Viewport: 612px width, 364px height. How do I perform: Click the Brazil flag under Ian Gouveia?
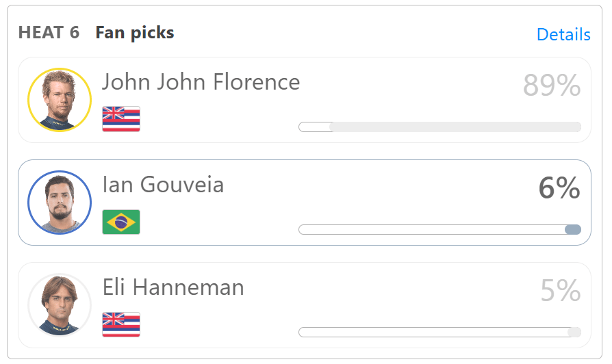coord(121,222)
